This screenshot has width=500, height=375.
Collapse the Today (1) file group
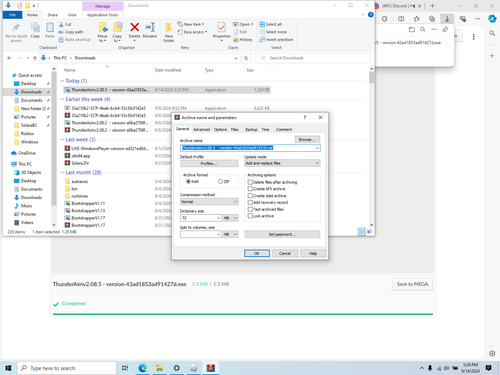[x=62, y=81]
